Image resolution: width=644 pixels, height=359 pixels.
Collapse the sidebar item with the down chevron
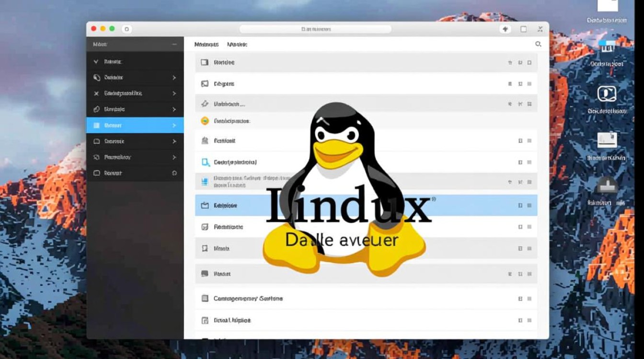(96, 62)
